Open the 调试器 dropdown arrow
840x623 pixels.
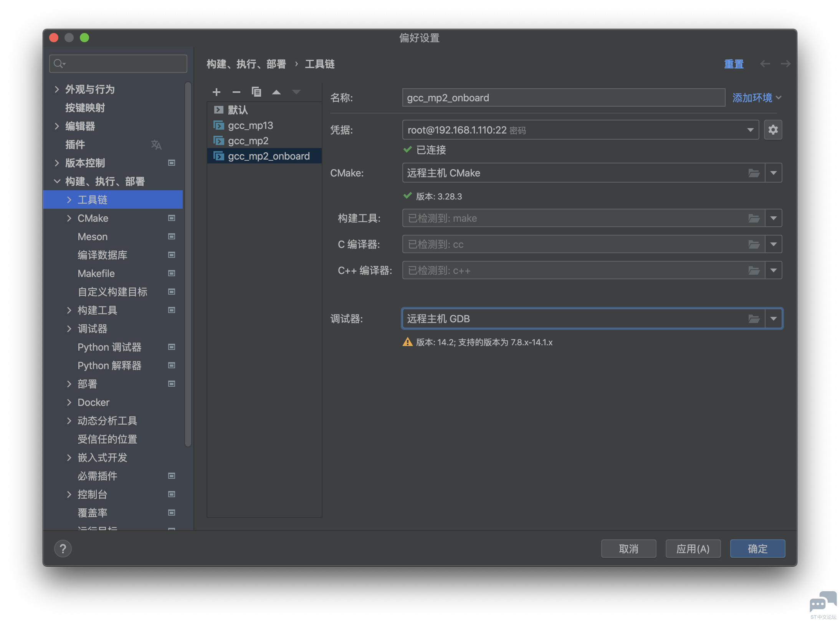click(774, 319)
